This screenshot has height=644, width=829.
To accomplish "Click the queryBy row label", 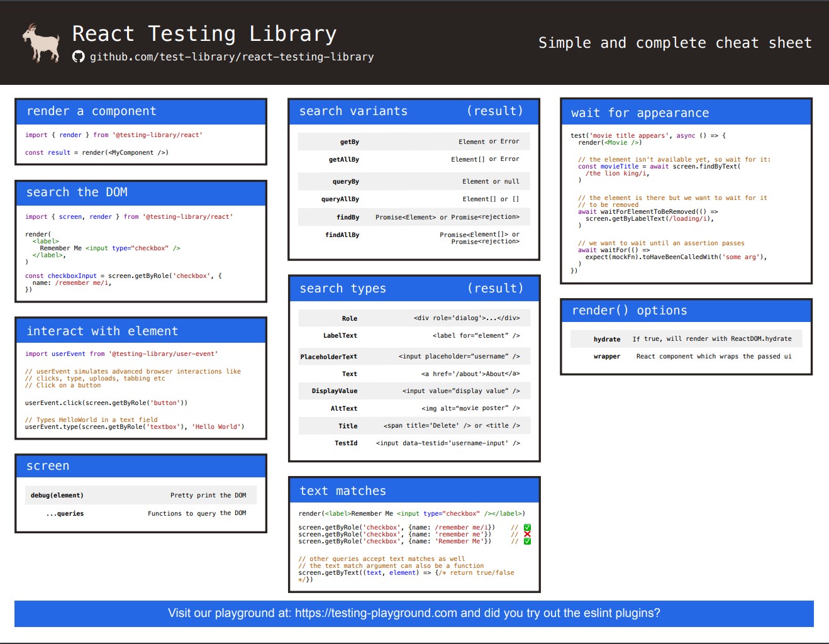I will (x=345, y=182).
